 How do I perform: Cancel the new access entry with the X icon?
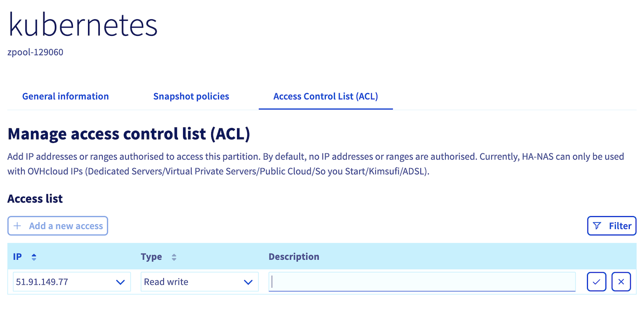pyautogui.click(x=621, y=281)
